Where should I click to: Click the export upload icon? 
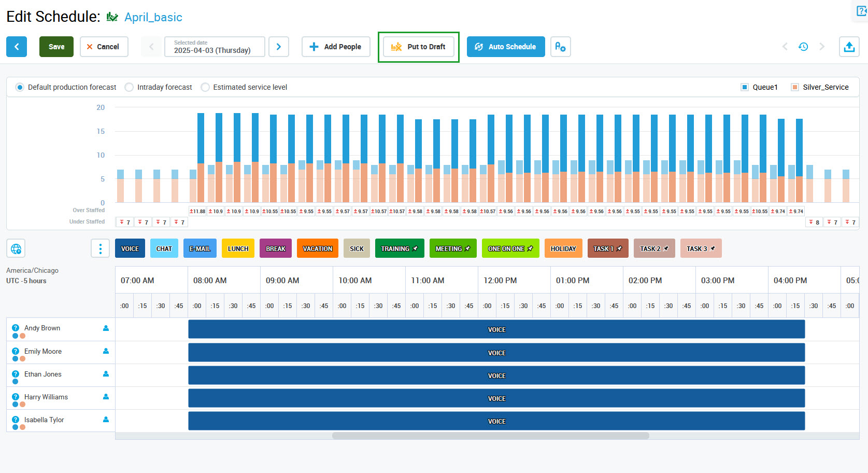click(849, 47)
